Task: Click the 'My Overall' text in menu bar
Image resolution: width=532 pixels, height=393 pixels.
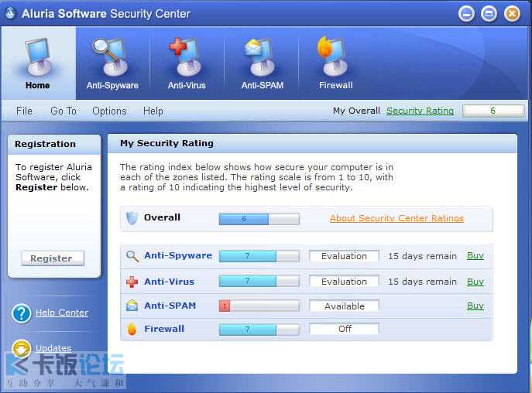Action: coord(356,111)
